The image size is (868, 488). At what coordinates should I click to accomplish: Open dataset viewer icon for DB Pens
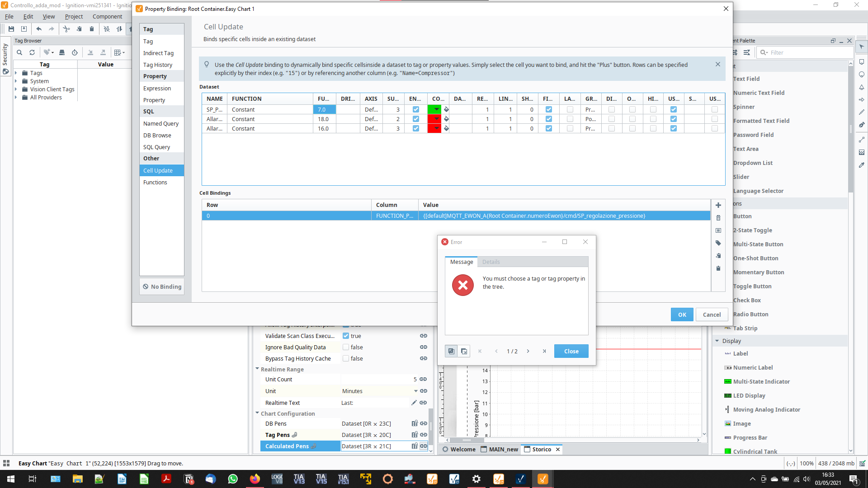click(x=414, y=423)
